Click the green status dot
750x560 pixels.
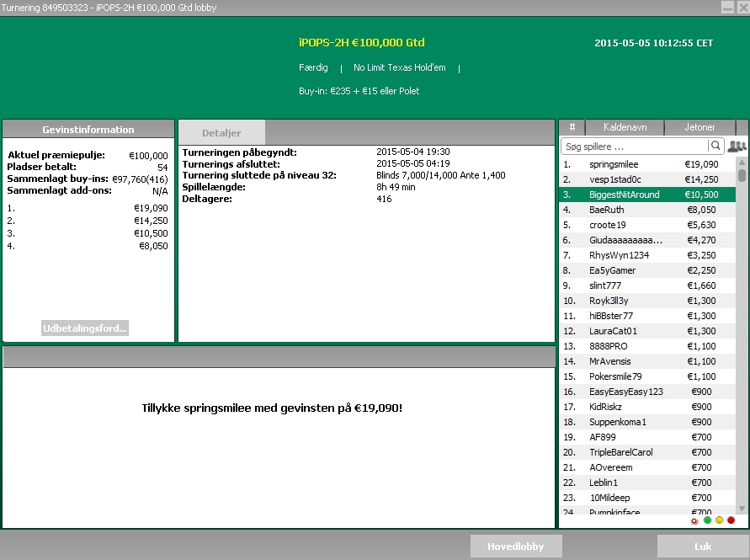tap(707, 520)
